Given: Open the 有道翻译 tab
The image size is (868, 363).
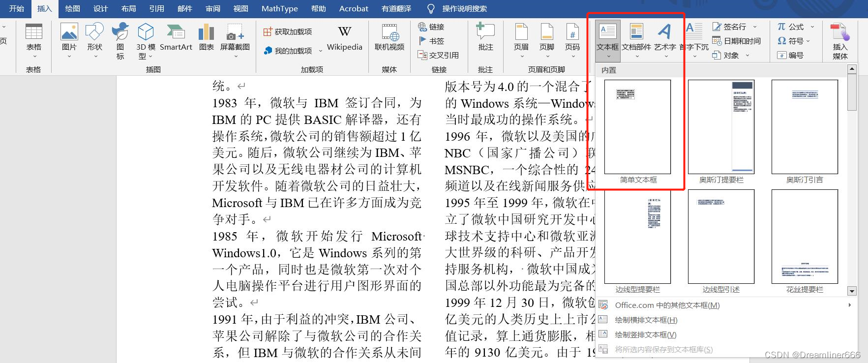Looking at the screenshot, I should pos(396,8).
